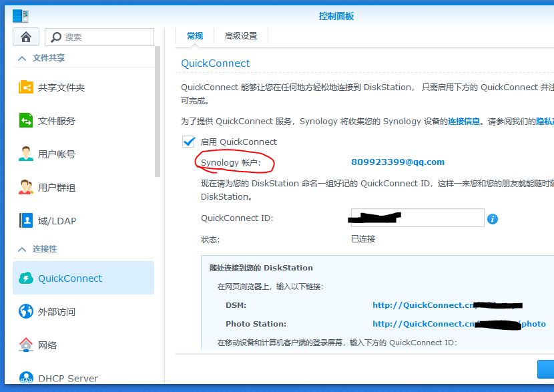The width and height of the screenshot is (554, 392).
Task: Click the 随处连接到您的 DiskStation heading
Action: (x=261, y=268)
